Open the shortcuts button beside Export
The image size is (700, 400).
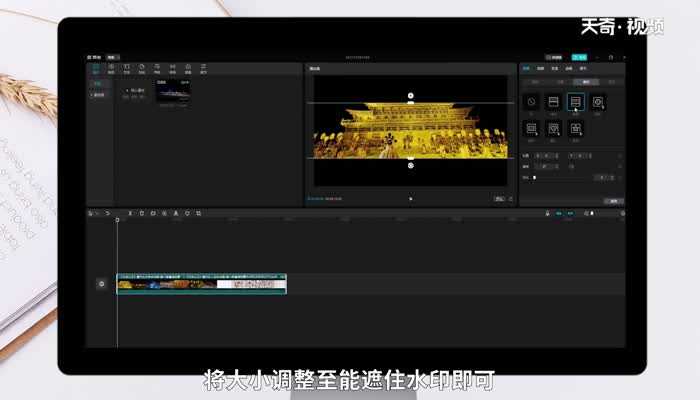click(554, 57)
